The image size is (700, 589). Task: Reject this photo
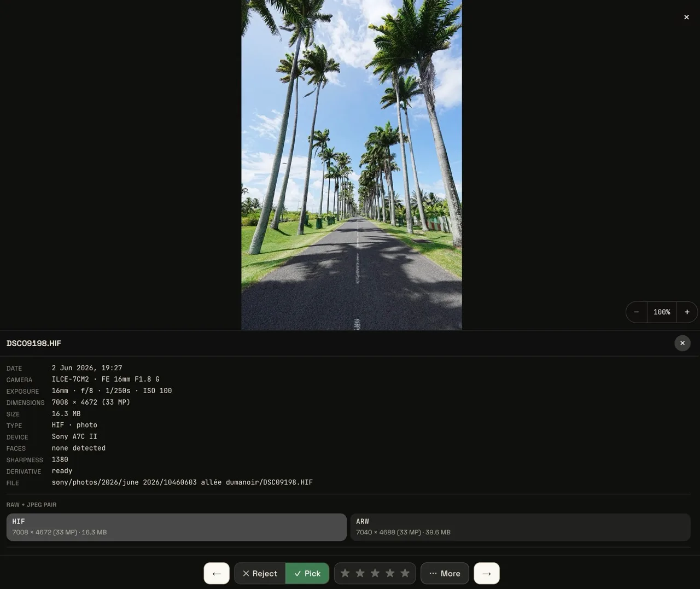click(x=260, y=573)
